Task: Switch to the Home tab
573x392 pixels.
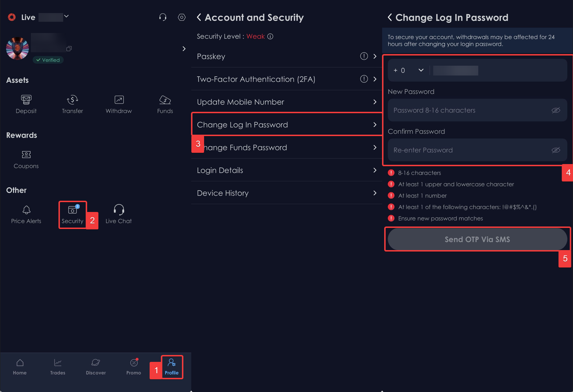Action: pos(20,367)
